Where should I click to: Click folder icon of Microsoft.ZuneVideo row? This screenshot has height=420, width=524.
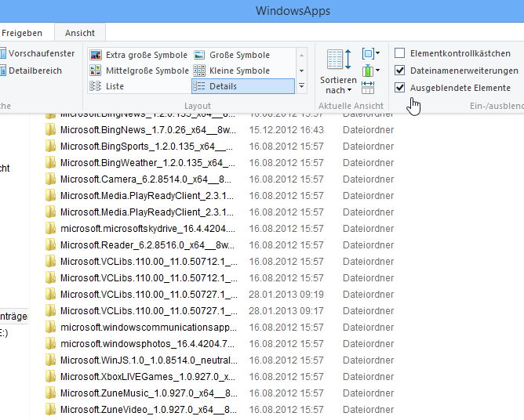50,410
